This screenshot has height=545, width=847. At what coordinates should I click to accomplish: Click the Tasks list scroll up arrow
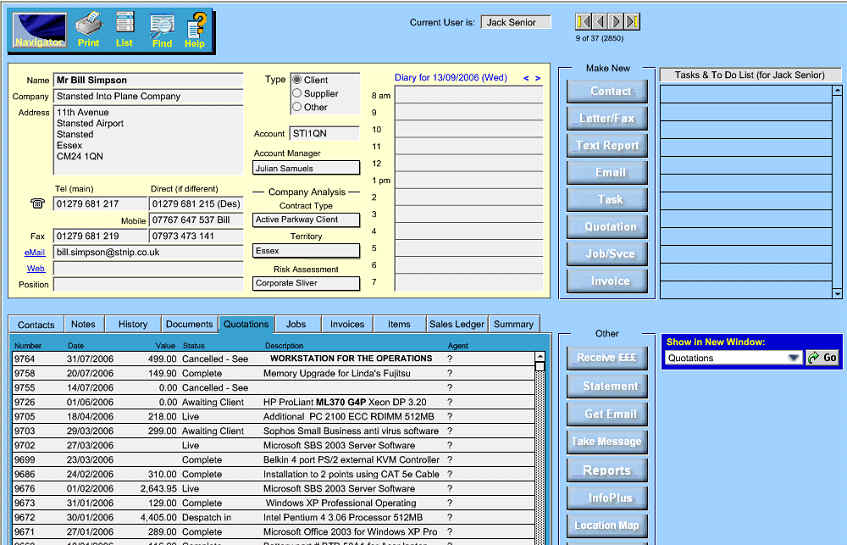coord(837,91)
